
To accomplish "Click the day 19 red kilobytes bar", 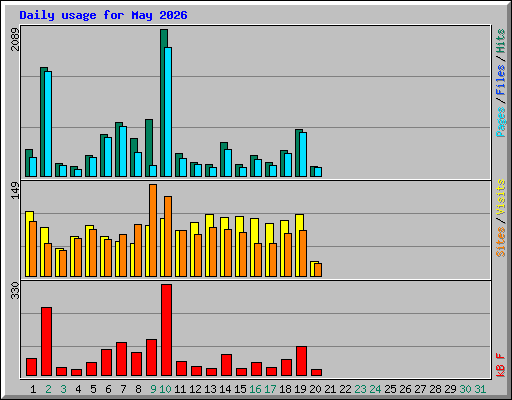I will [x=302, y=361].
